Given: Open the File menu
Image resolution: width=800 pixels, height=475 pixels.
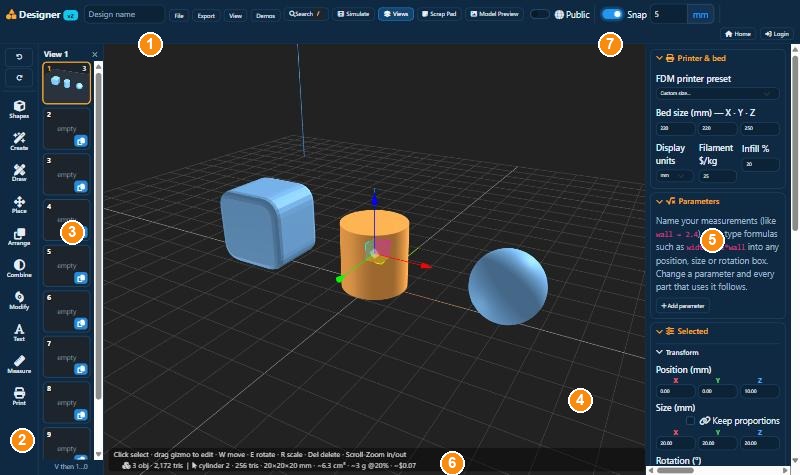Looking at the screenshot, I should click(179, 15).
